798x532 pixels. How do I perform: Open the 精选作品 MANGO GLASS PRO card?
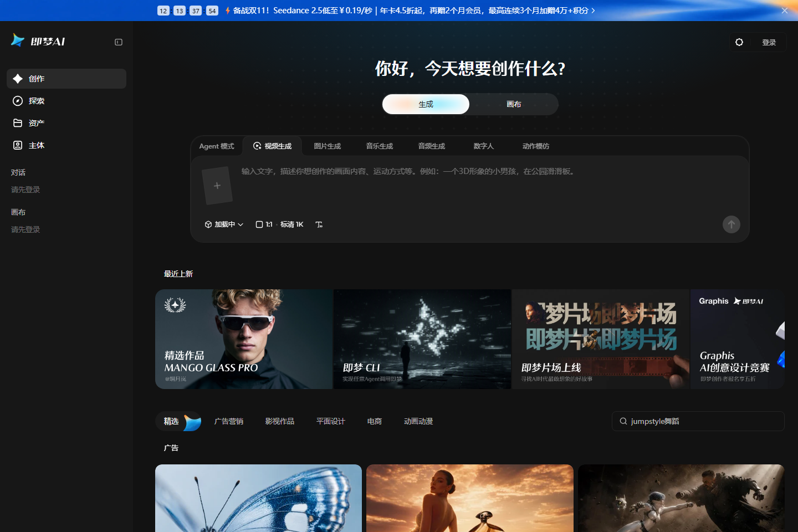(x=244, y=339)
